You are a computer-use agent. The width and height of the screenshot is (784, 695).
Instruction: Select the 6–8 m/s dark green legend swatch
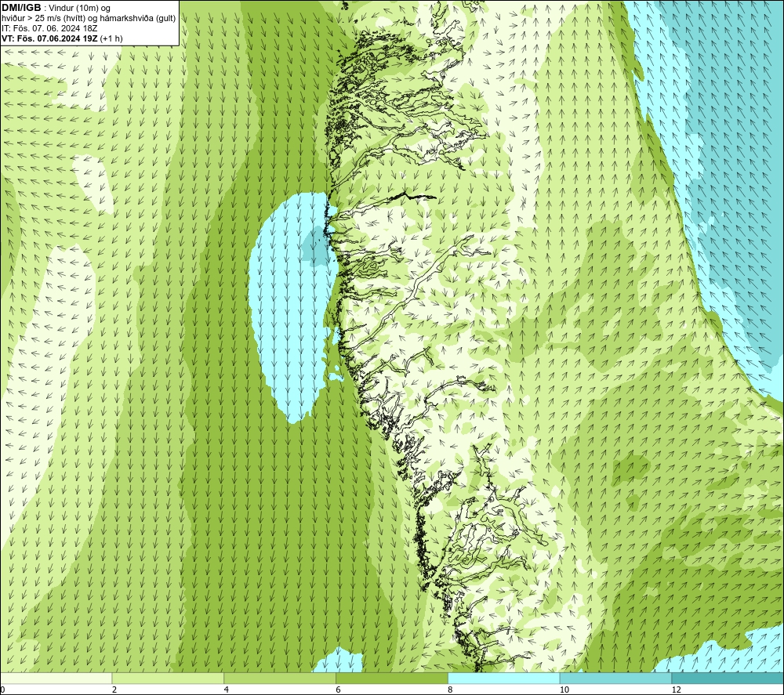[x=392, y=678]
